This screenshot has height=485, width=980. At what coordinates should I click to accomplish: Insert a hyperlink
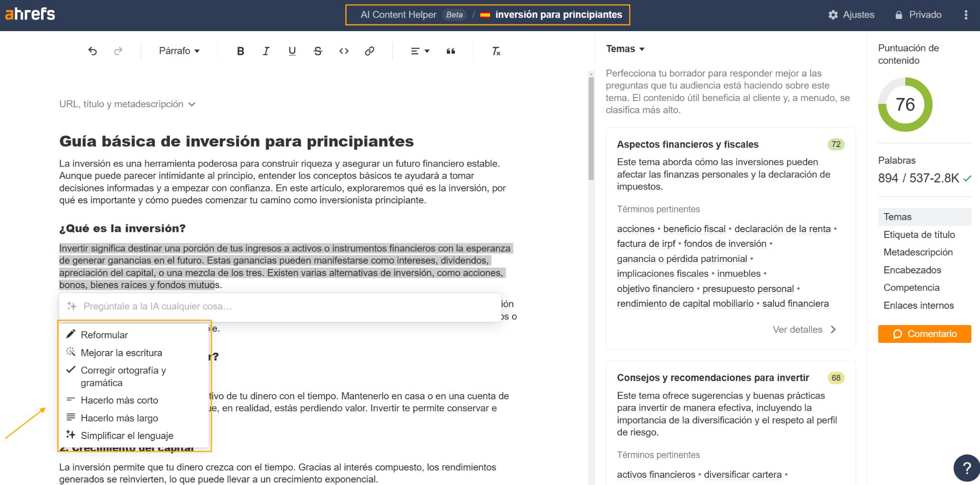coord(369,51)
